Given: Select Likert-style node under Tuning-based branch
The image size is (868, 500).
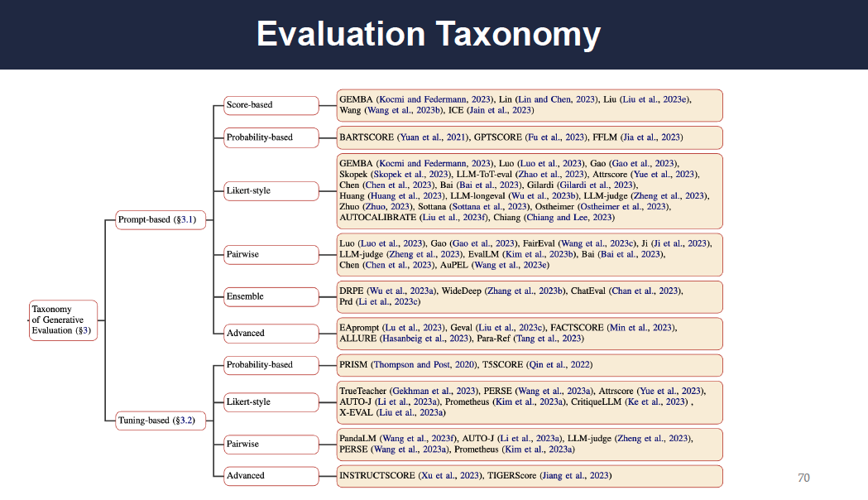Looking at the screenshot, I should pos(271,401).
